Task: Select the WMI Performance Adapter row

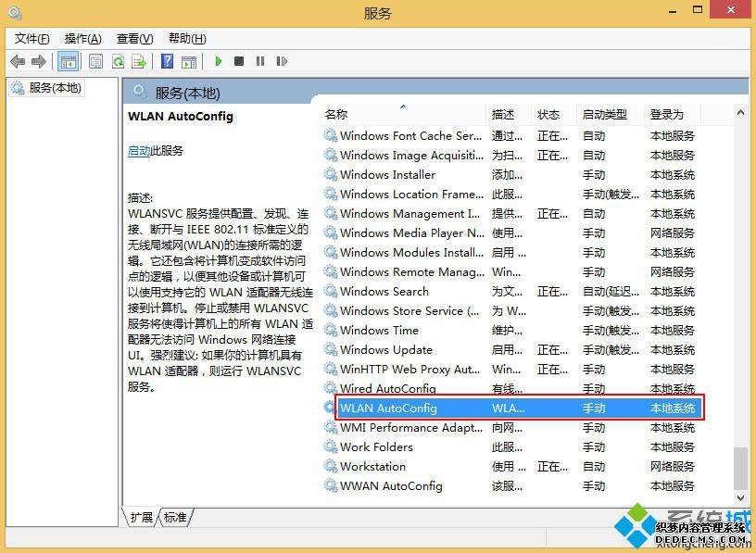Action: click(x=512, y=428)
